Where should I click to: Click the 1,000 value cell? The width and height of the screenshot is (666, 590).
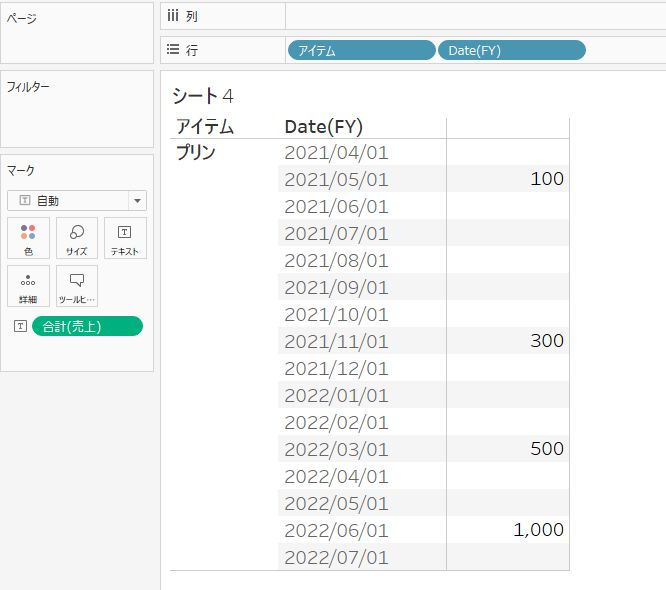(x=538, y=530)
